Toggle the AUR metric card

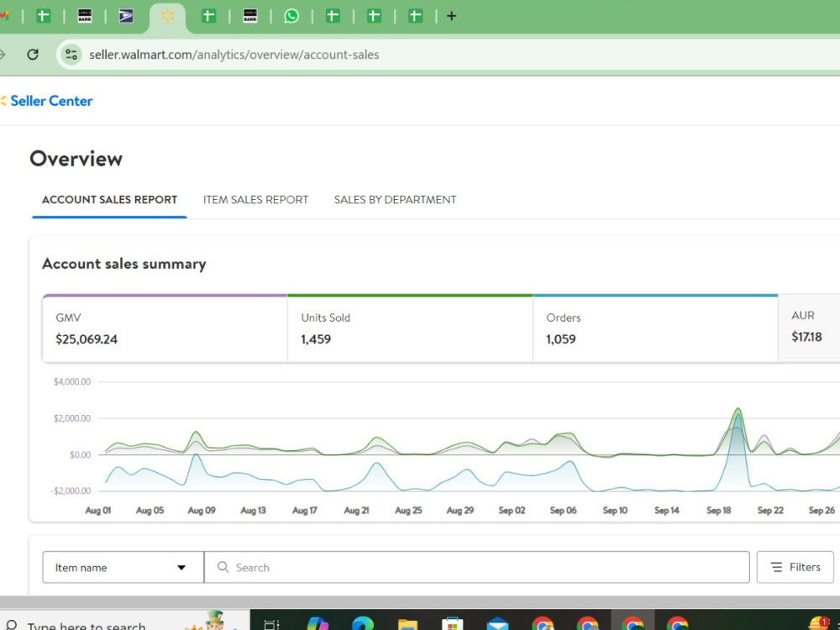tap(809, 328)
